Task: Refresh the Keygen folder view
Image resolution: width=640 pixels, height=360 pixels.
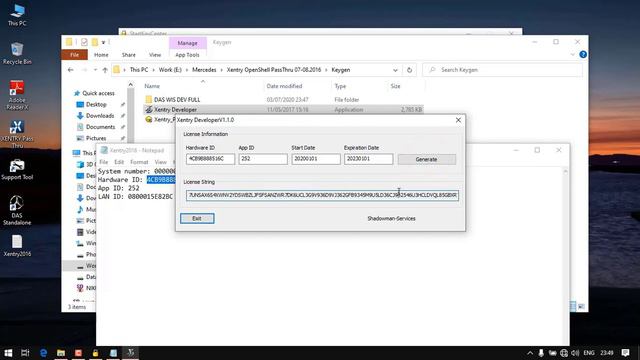Action: pyautogui.click(x=409, y=70)
